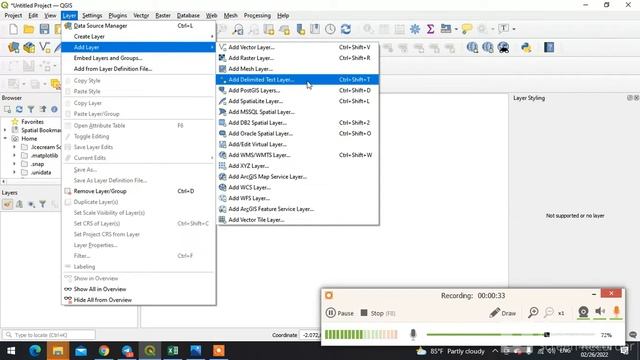The height and width of the screenshot is (360, 640).
Task: Click the Refresh map toolbar icon
Action: (346, 29)
